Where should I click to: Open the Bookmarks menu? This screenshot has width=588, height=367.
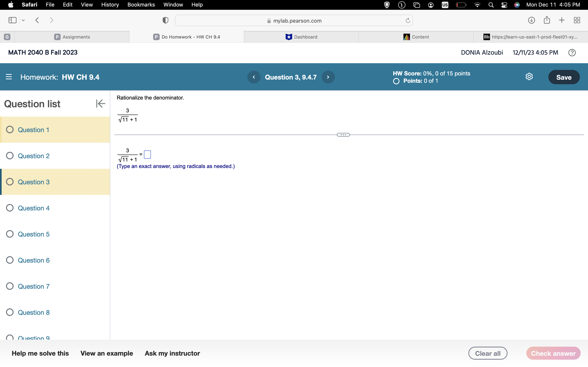141,5
